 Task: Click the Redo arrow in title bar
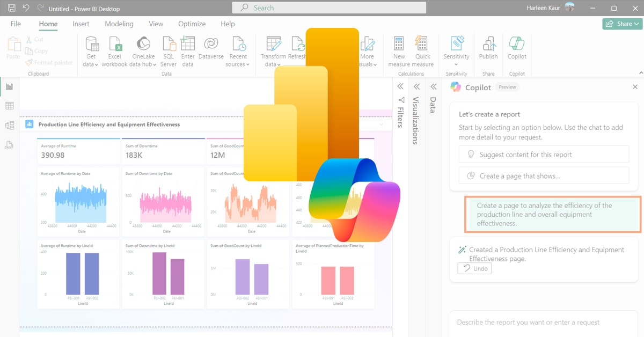point(40,9)
